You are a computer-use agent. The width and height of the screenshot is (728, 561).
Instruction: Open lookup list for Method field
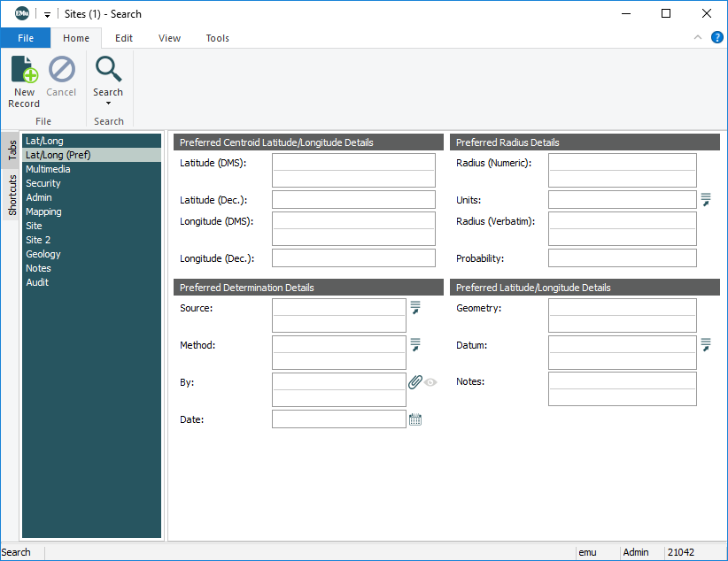(414, 345)
